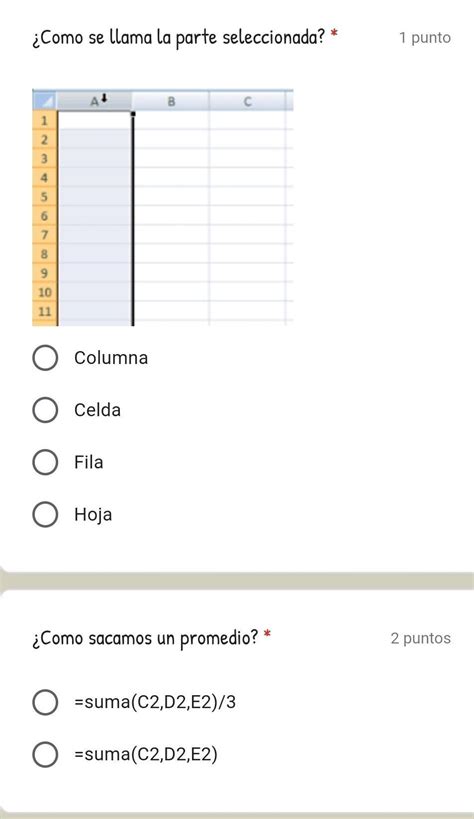This screenshot has width=474, height=819.
Task: Click the question title about parte seleccionada
Action: coord(179,38)
